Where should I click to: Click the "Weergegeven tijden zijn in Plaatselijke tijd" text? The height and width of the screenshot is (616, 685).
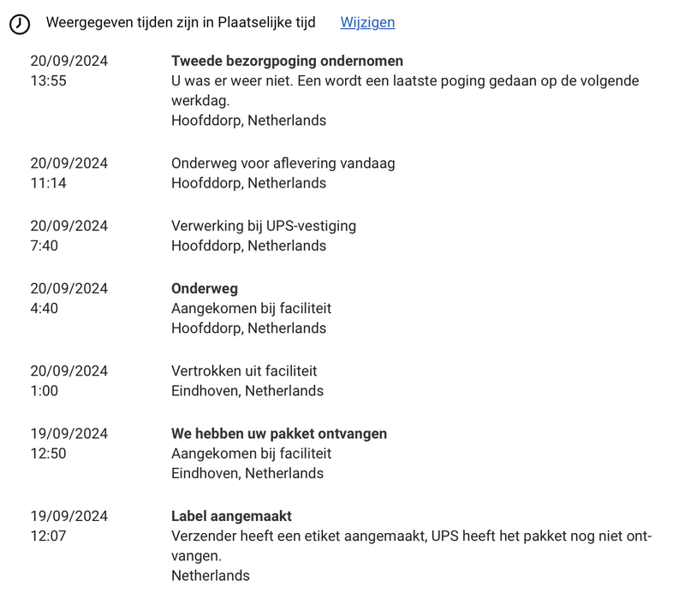(181, 22)
